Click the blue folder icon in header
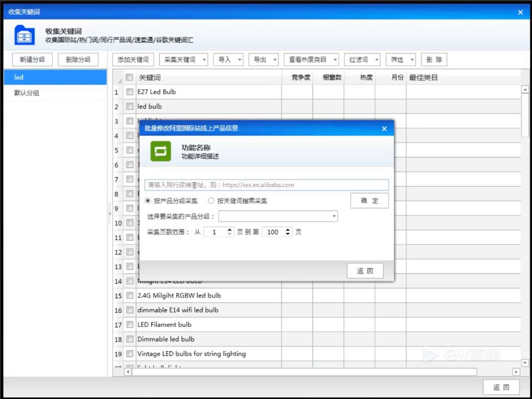This screenshot has width=532, height=399. [x=24, y=35]
